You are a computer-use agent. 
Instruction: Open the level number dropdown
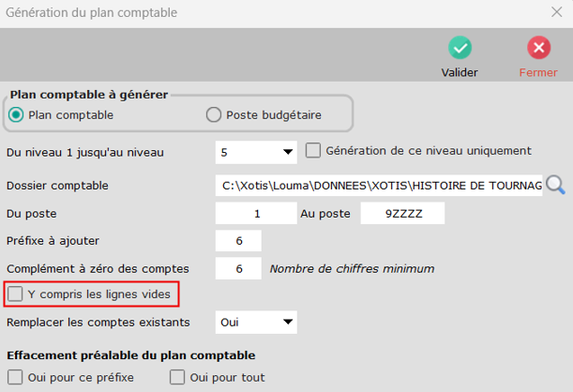click(x=288, y=151)
